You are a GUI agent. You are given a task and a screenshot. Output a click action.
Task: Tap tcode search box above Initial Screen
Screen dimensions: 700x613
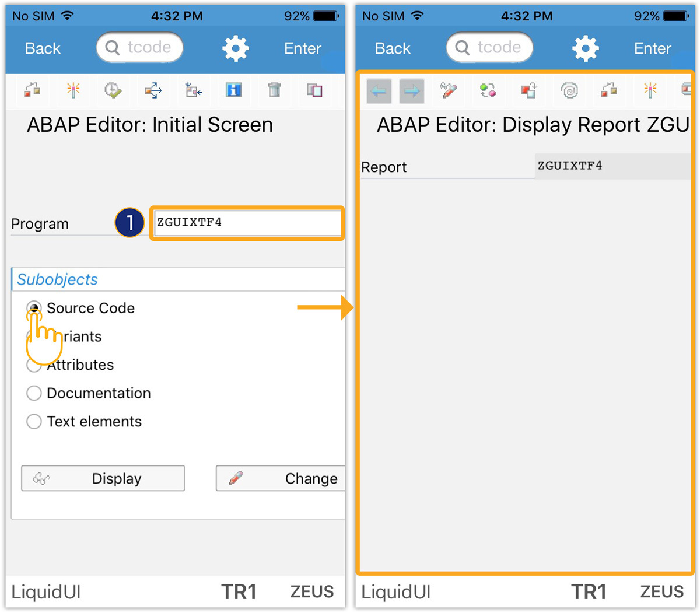click(140, 48)
